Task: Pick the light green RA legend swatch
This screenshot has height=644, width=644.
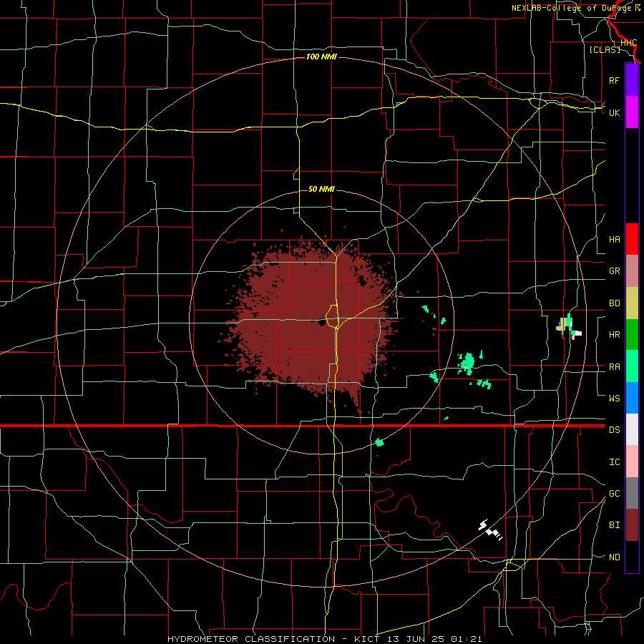Action: (632, 366)
